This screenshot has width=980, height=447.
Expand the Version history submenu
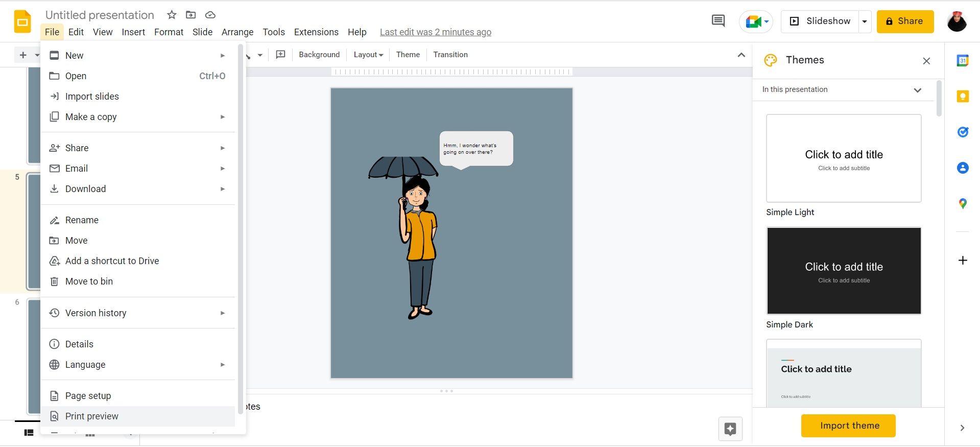(x=223, y=313)
